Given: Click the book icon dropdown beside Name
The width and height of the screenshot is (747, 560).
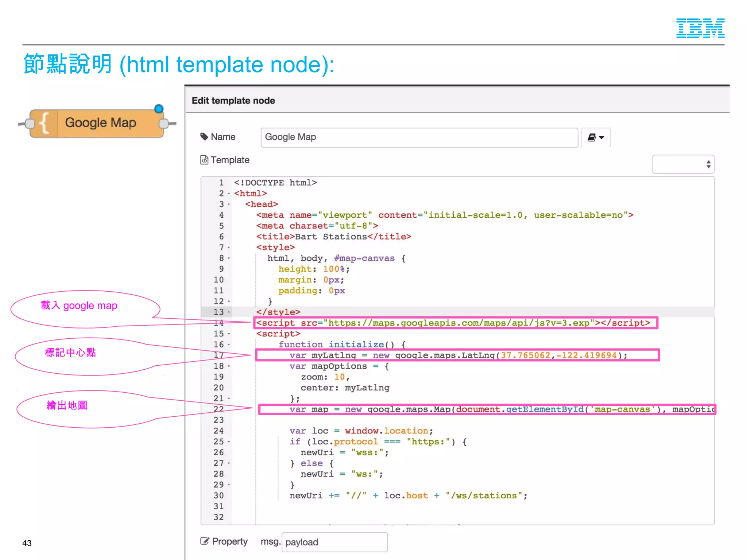Looking at the screenshot, I should point(595,137).
